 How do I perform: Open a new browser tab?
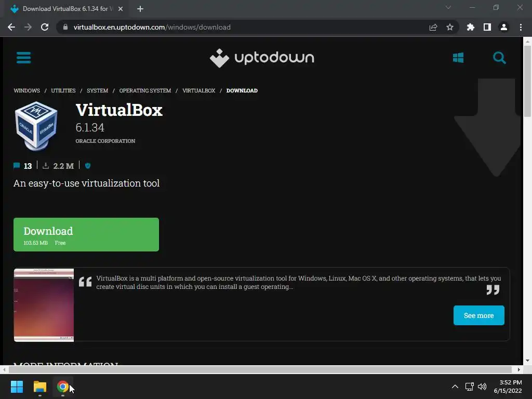click(x=140, y=9)
